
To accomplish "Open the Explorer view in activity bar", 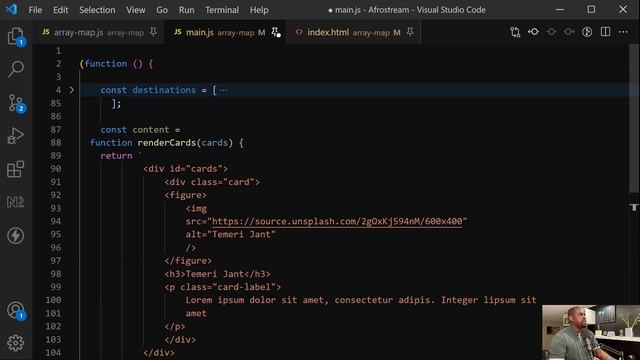I will 16,37.
